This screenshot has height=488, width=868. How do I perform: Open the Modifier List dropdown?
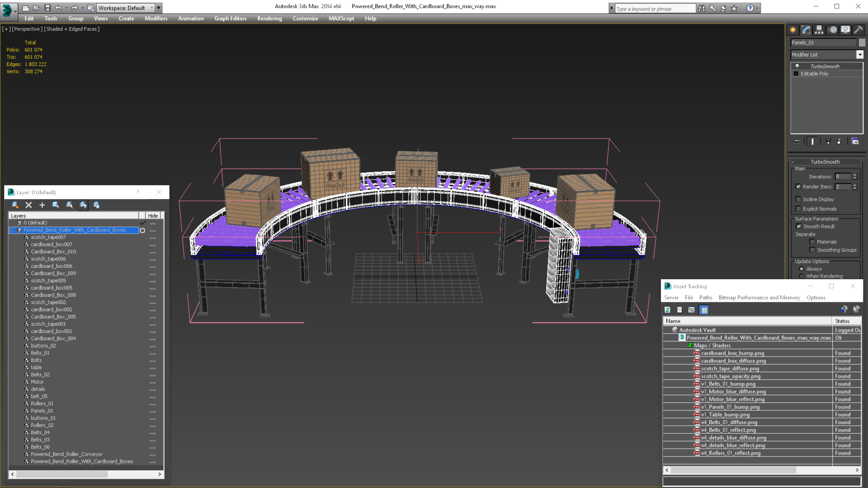click(860, 55)
